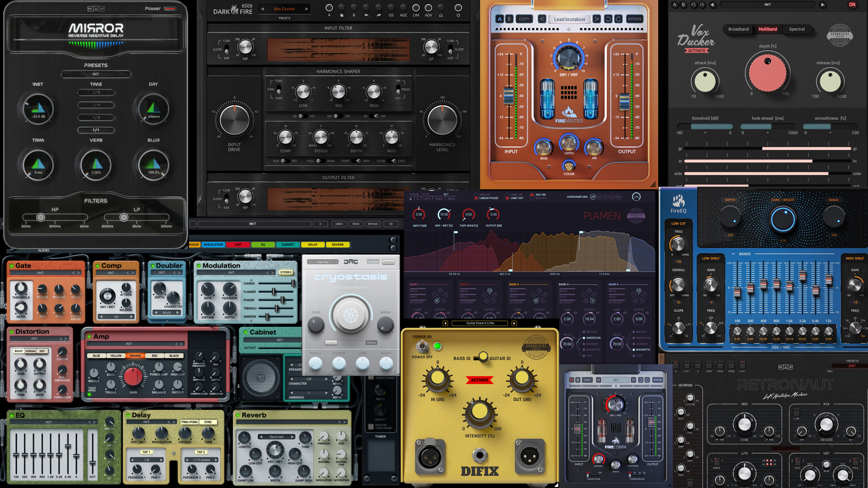Screen dimensions: 868x488
Task: Open the Mix Exciter presets selector
Action: click(x=284, y=9)
